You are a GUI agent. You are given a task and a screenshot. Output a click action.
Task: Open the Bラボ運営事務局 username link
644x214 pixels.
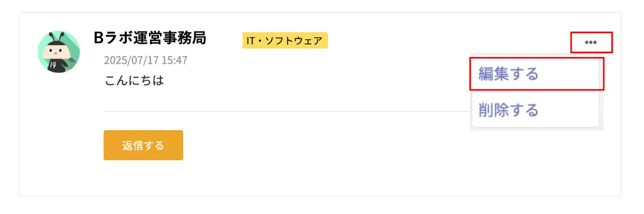[150, 38]
